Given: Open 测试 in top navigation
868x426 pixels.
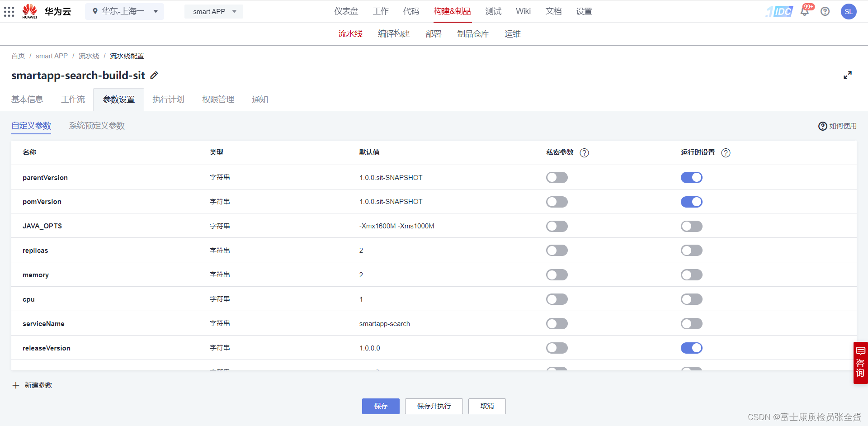Looking at the screenshot, I should pyautogui.click(x=493, y=11).
